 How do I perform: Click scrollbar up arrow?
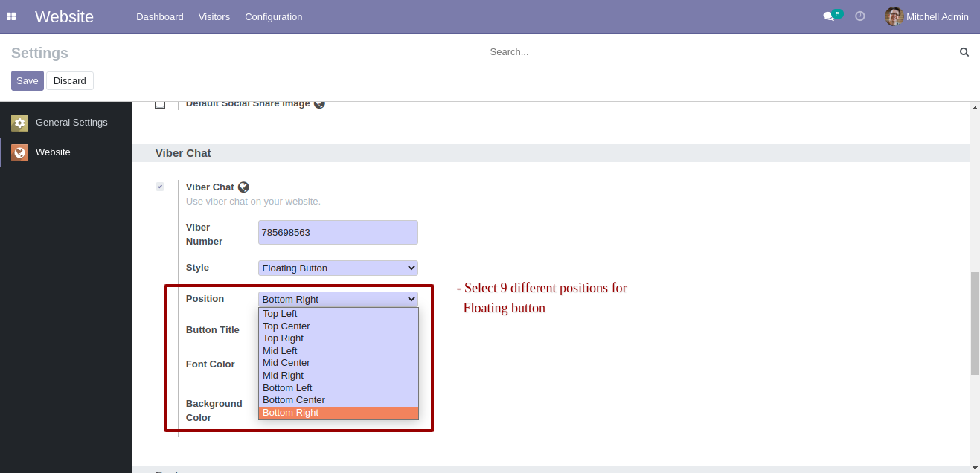[975, 108]
